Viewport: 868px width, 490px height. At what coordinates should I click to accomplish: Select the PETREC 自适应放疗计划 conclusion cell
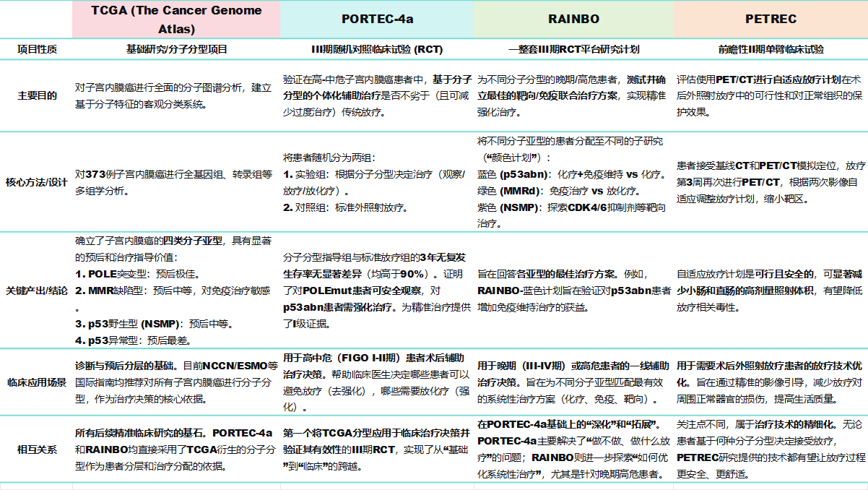tap(770, 290)
